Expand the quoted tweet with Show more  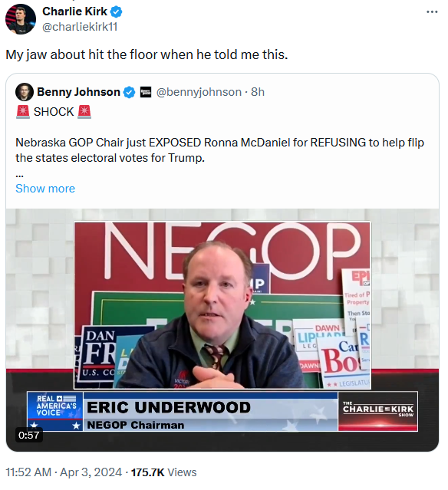pyautogui.click(x=45, y=189)
